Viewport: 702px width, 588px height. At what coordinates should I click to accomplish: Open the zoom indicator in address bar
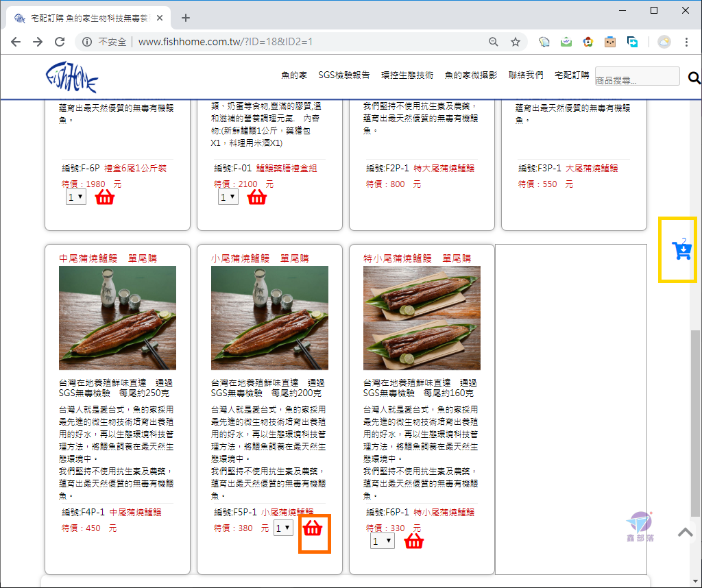pyautogui.click(x=493, y=42)
